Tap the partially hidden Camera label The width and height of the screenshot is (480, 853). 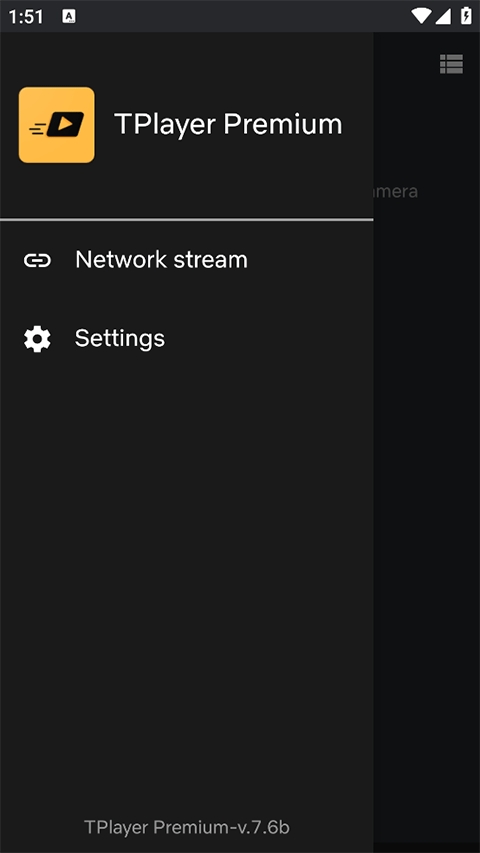pyautogui.click(x=396, y=191)
